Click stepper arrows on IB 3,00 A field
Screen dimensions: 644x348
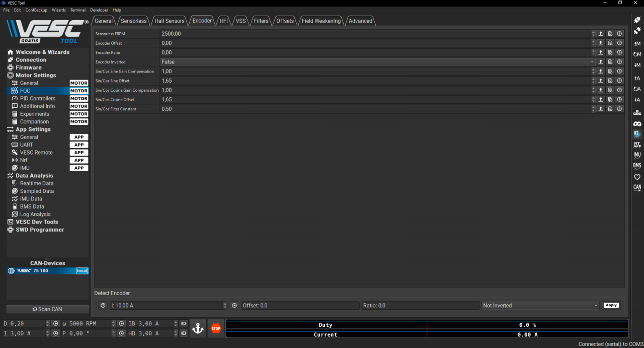(x=176, y=324)
